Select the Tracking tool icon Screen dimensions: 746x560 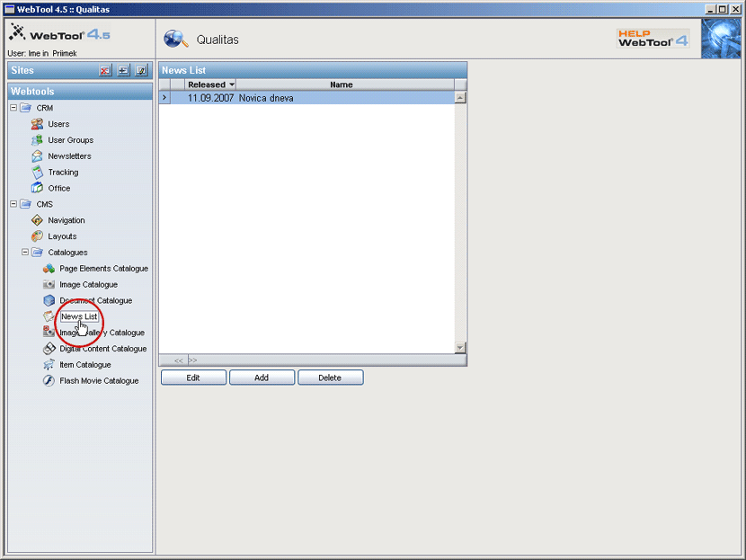click(37, 173)
